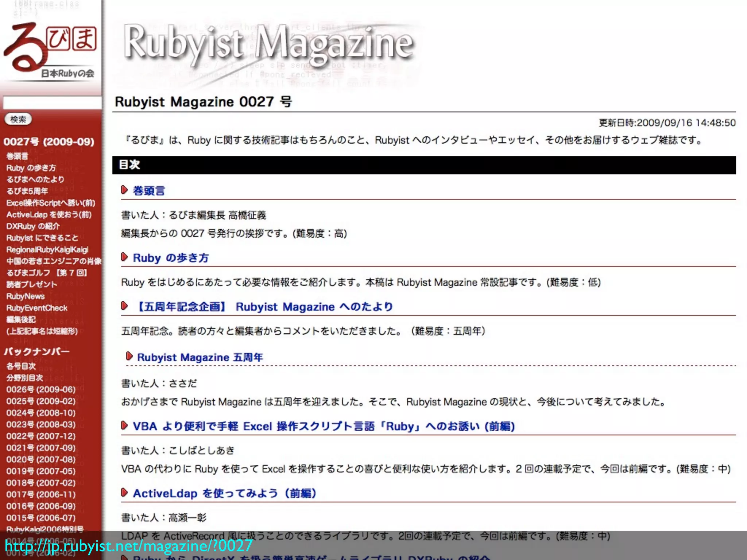Viewport: 747px width, 560px height.
Task: Open the Ruby の歩き方 article heading
Action: (x=171, y=258)
